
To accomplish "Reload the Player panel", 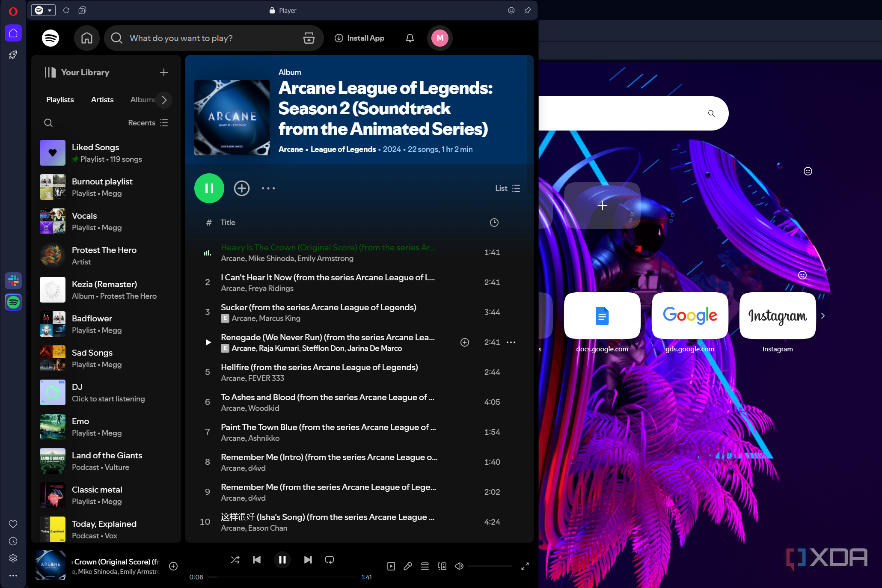I will pyautogui.click(x=66, y=10).
